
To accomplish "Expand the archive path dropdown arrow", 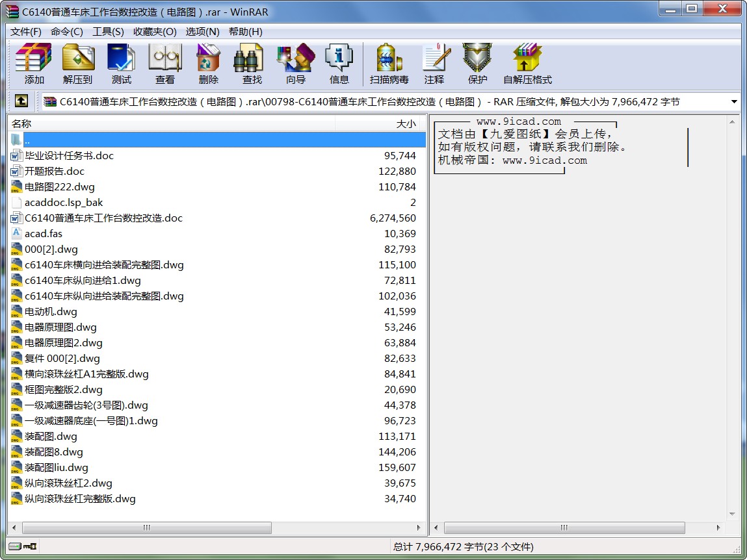I will [x=733, y=101].
